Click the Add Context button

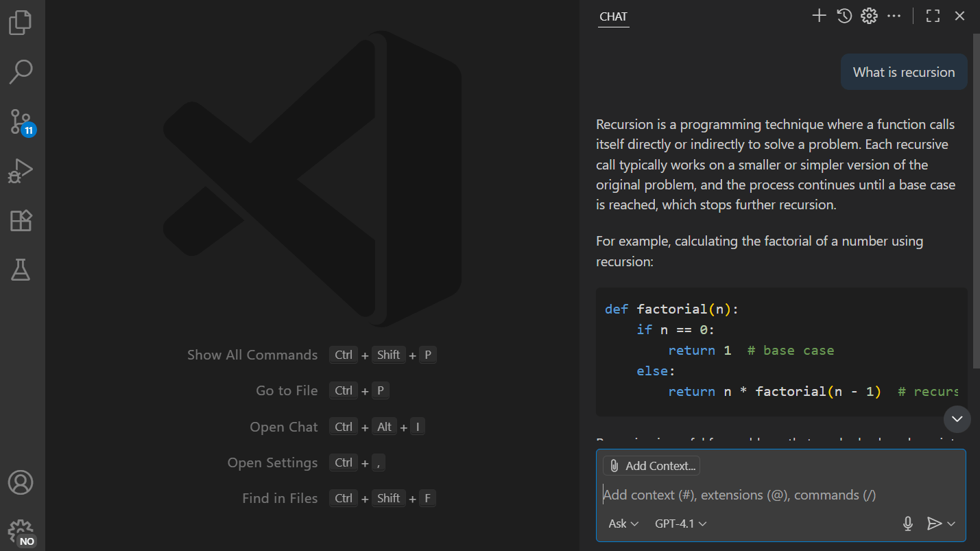pos(651,465)
